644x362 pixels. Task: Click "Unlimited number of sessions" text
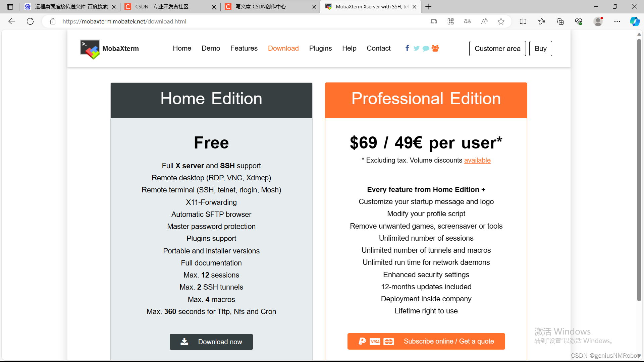coord(426,238)
